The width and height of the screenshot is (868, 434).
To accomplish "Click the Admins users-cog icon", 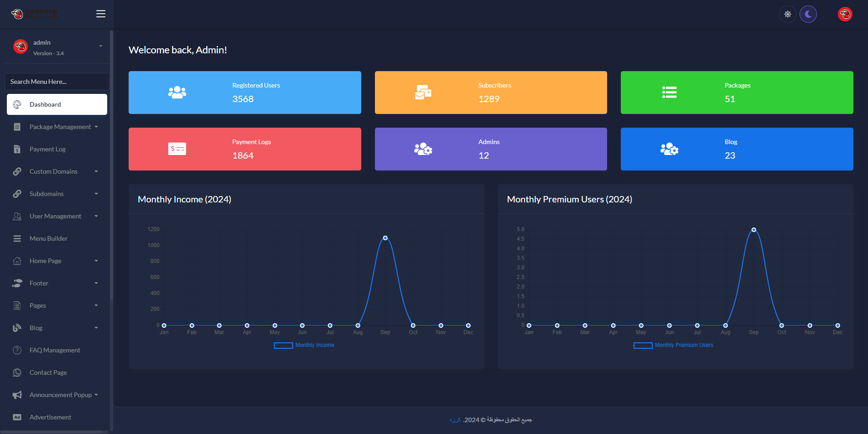I will click(423, 149).
